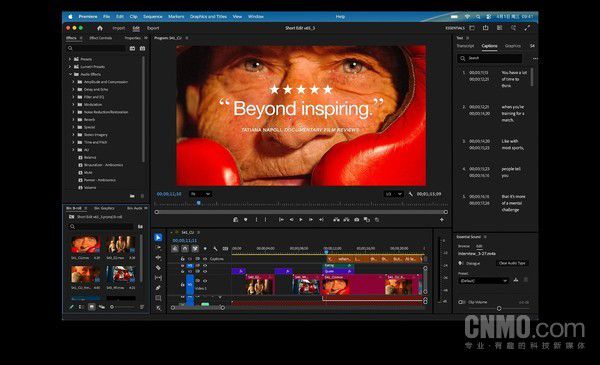Click the Extract button in Program monitor
Screen dimensions: 600x365
click(346, 220)
